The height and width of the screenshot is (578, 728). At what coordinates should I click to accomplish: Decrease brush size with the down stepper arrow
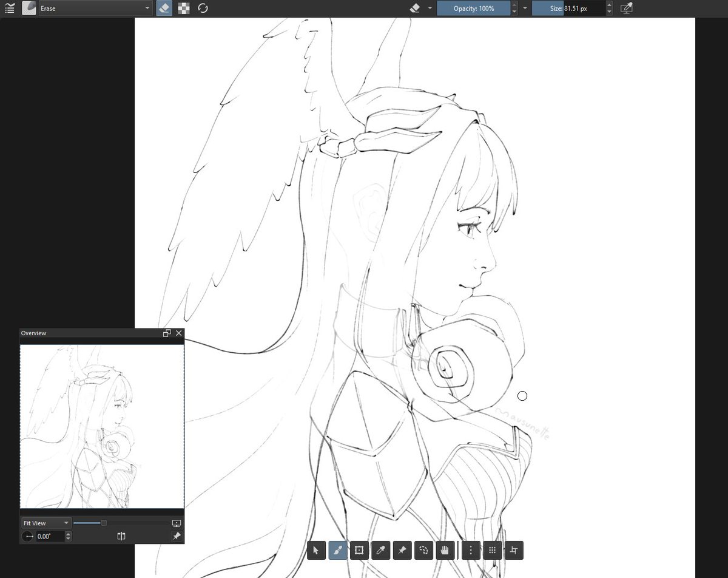pyautogui.click(x=609, y=12)
